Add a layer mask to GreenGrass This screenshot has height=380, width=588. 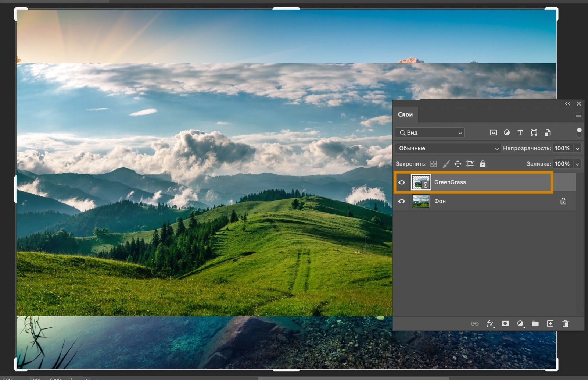505,324
